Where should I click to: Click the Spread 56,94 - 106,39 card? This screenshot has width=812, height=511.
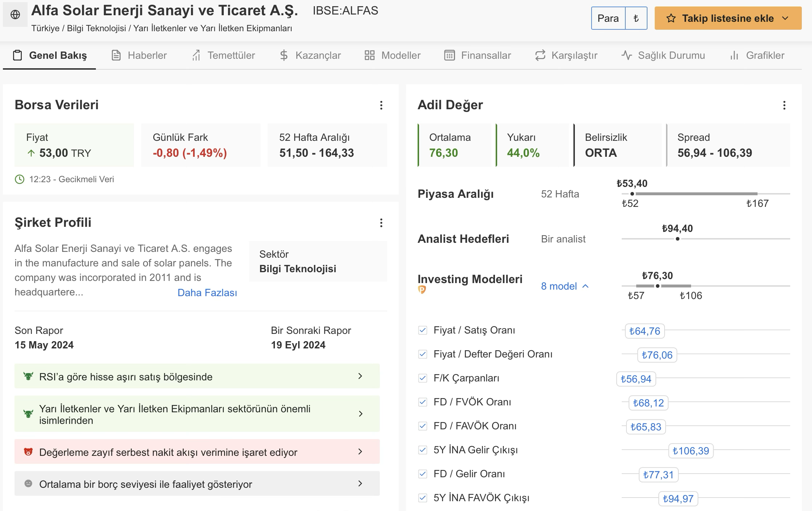[728, 145]
